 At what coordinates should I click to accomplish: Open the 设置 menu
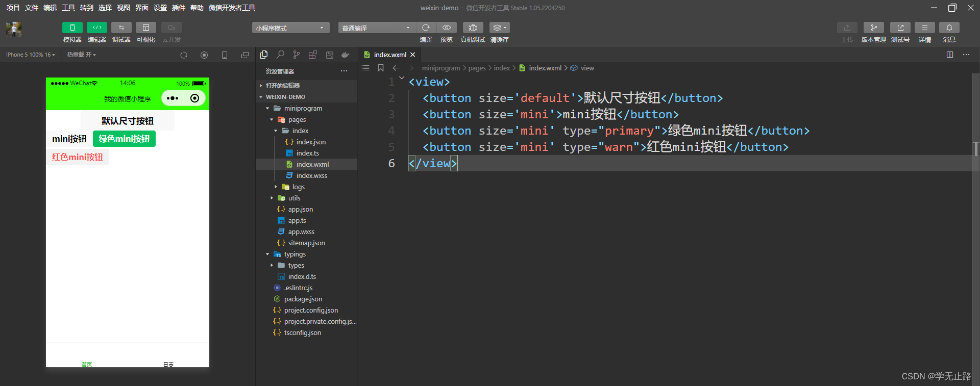(160, 8)
